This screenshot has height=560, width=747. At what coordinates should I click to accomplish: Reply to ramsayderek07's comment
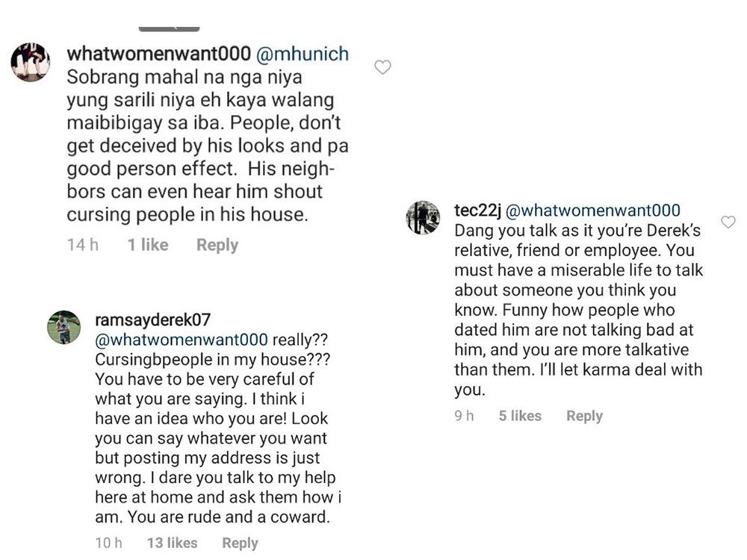click(x=240, y=543)
